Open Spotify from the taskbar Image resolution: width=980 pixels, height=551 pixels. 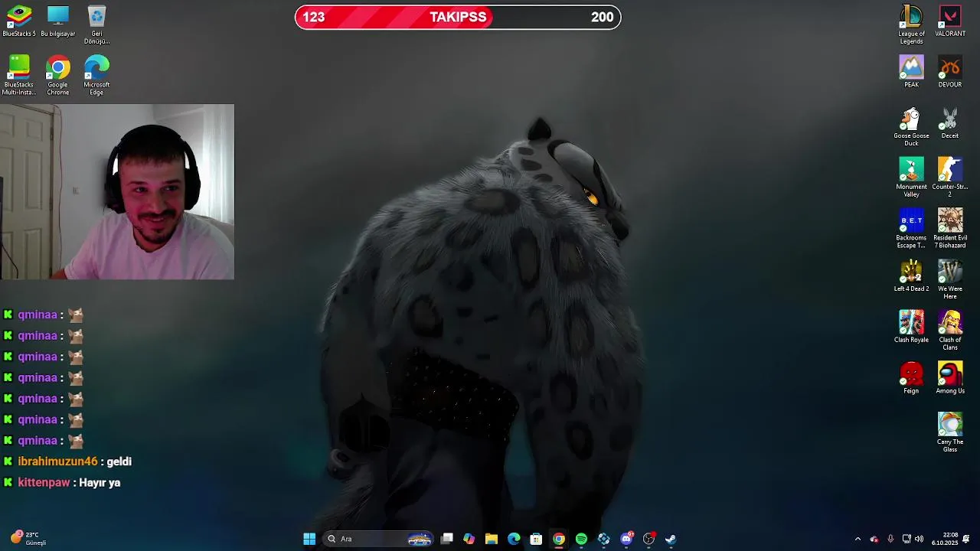pos(581,539)
